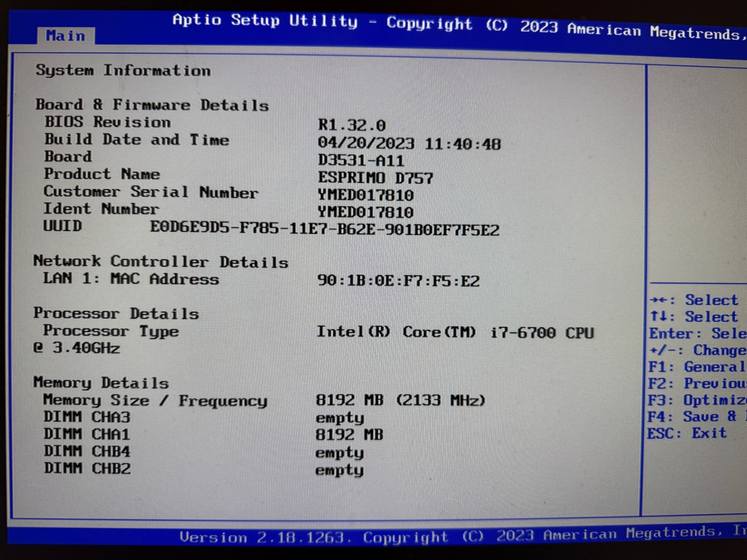Click the @ 3.40GHz text

click(77, 347)
